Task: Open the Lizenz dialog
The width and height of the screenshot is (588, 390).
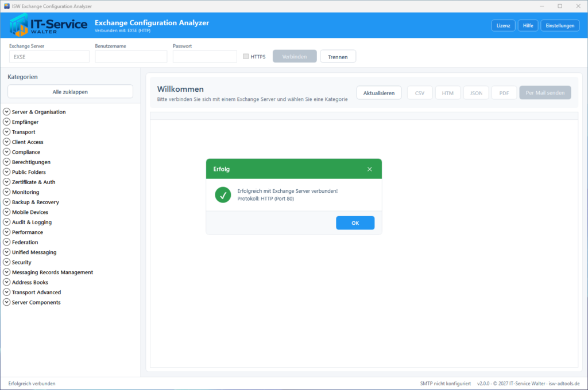Action: 503,25
